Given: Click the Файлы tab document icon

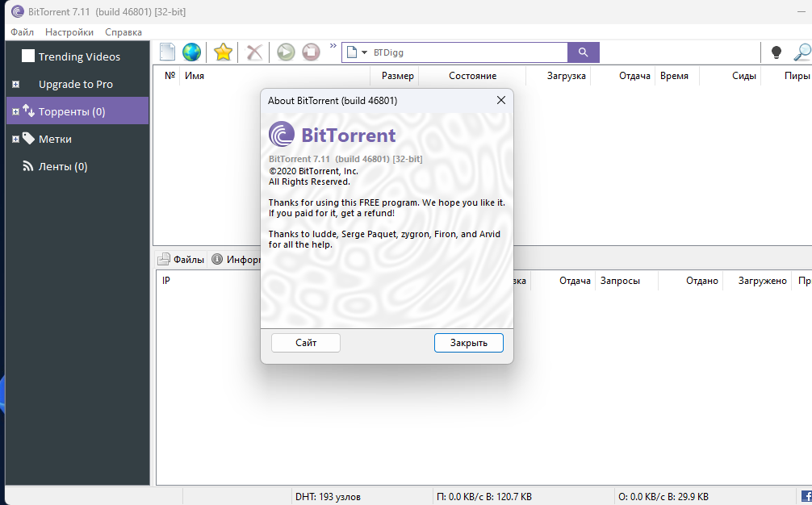Looking at the screenshot, I should (164, 259).
